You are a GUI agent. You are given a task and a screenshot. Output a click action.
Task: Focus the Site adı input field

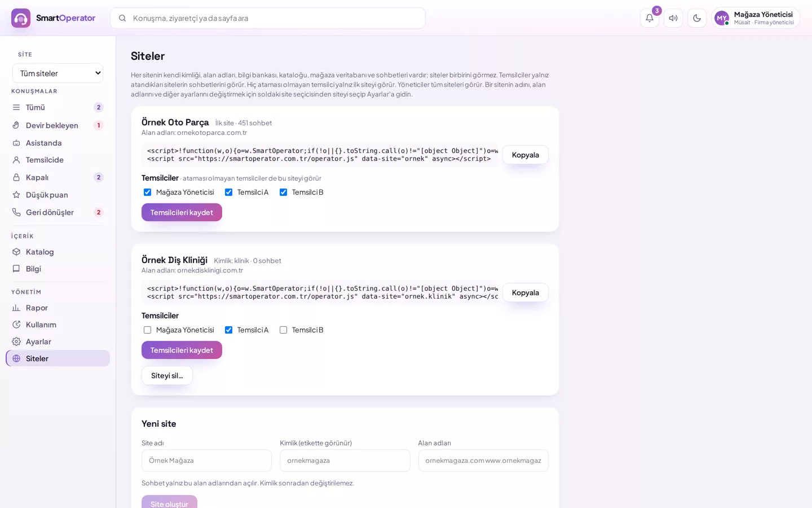[206, 461]
